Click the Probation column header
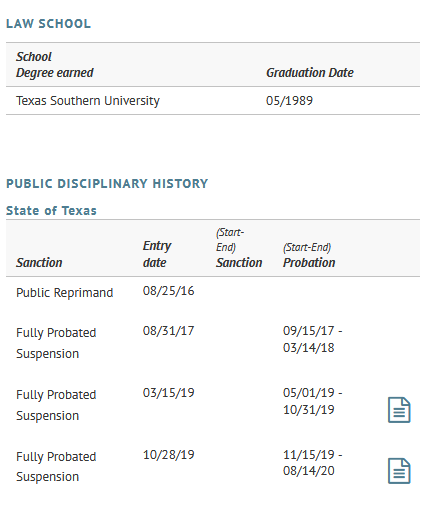 tap(309, 255)
